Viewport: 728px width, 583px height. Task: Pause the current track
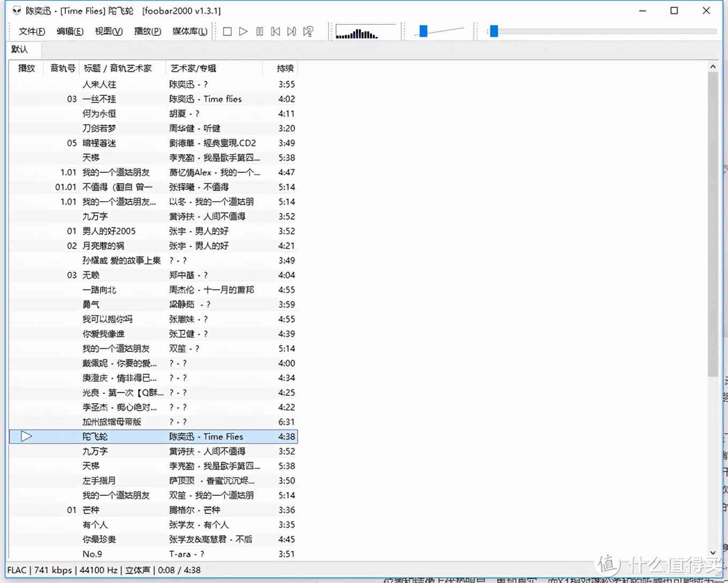(x=260, y=32)
